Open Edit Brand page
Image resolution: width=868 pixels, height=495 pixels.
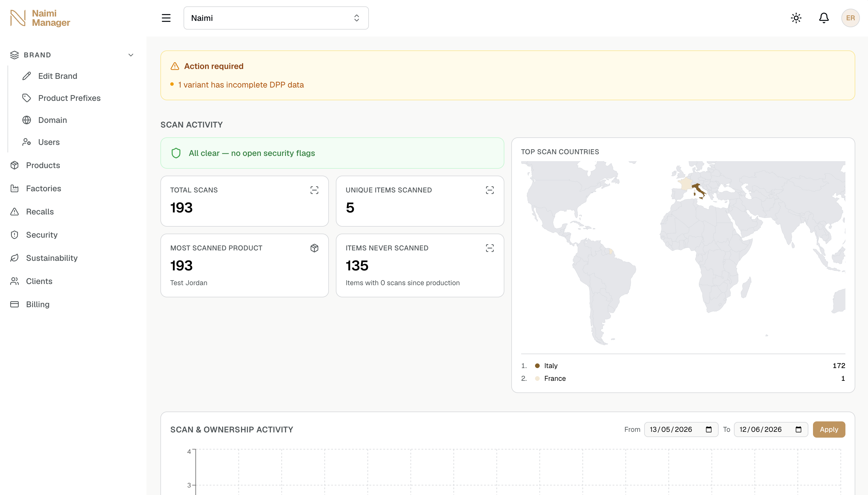(x=58, y=76)
